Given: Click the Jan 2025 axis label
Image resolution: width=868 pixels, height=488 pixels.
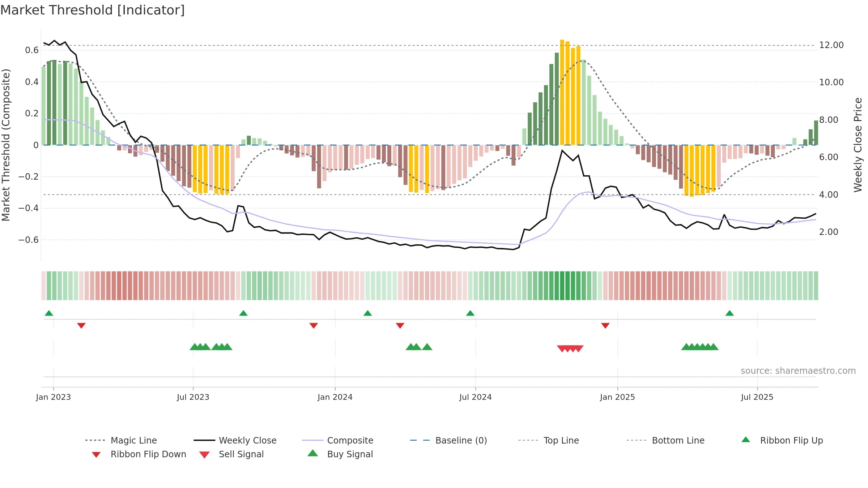Looking at the screenshot, I should click(618, 397).
